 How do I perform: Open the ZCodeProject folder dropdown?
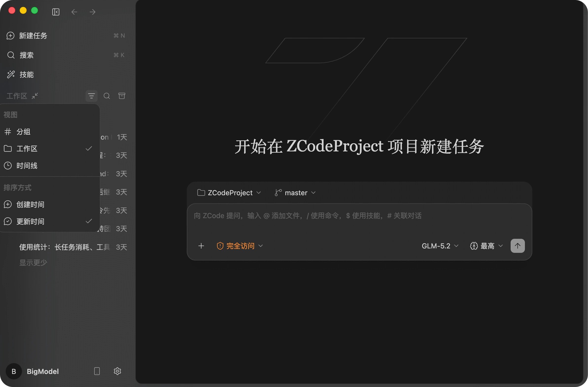click(x=229, y=193)
